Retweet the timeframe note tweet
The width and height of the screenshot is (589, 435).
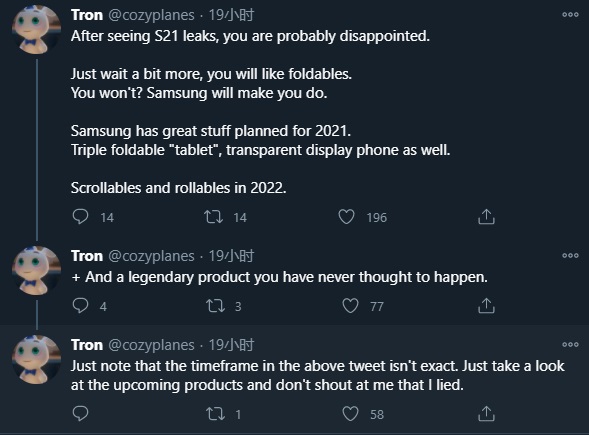(x=216, y=414)
